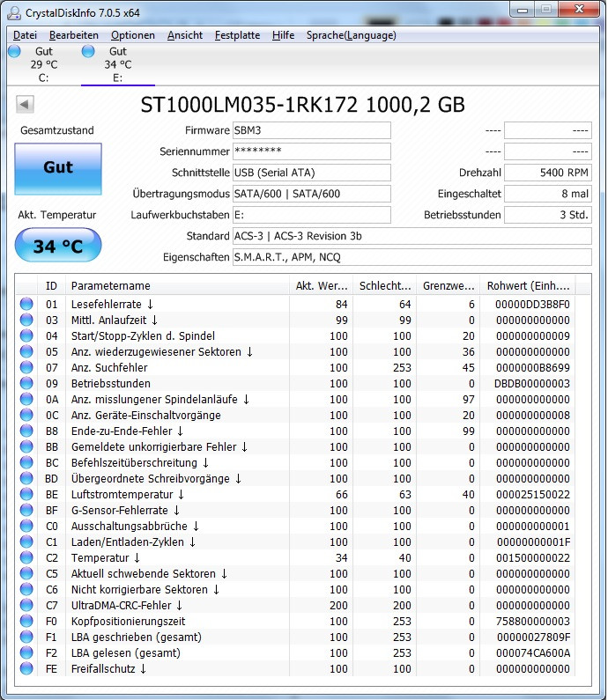Viewport: 608px width, 700px height.
Task: Click the Laufwerkbuchstaben field showing E:
Action: pyautogui.click(x=311, y=215)
